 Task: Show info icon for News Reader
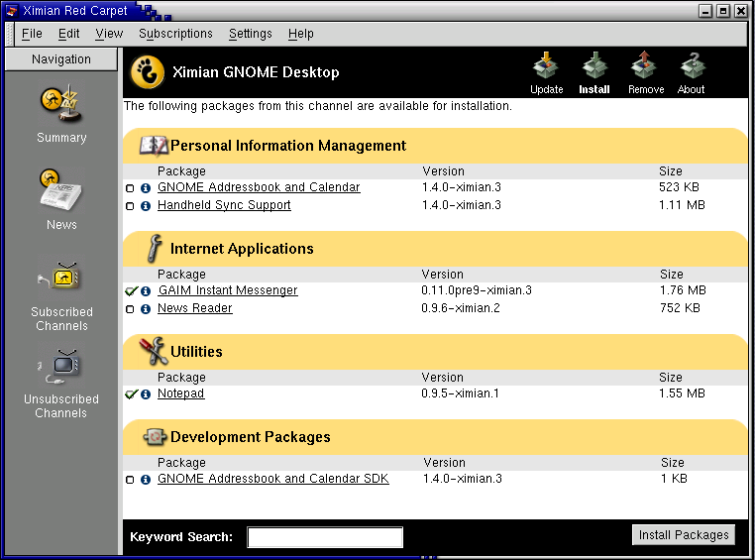pyautogui.click(x=146, y=309)
